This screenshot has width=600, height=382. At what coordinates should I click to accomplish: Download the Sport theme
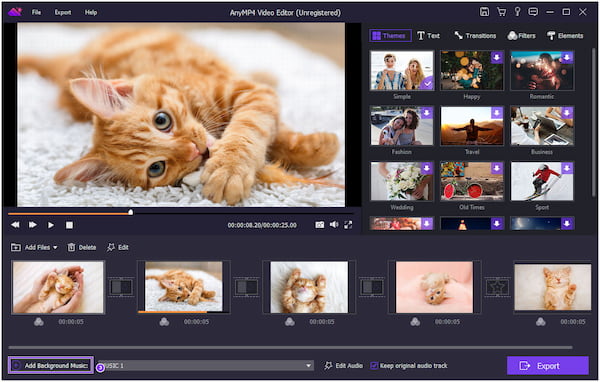[x=567, y=168]
